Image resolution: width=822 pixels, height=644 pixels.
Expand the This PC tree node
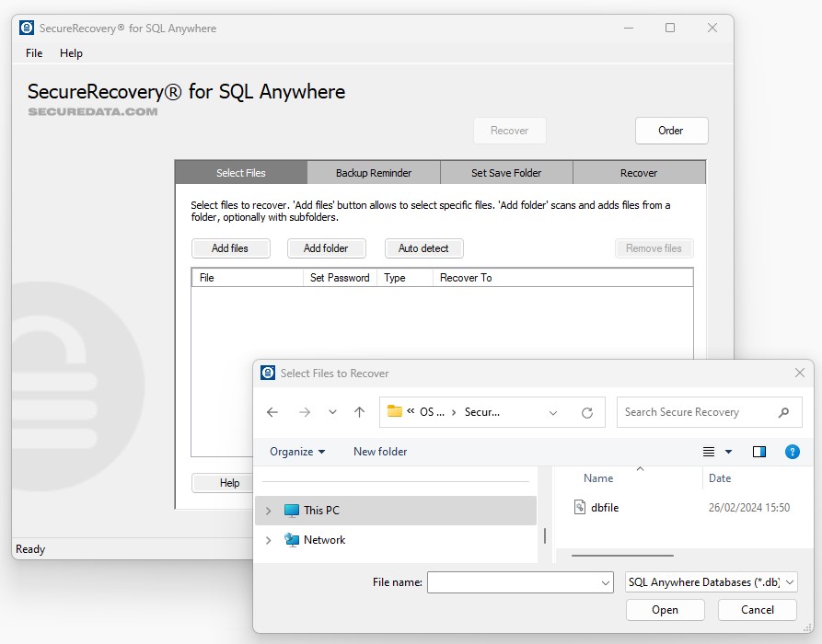click(268, 511)
